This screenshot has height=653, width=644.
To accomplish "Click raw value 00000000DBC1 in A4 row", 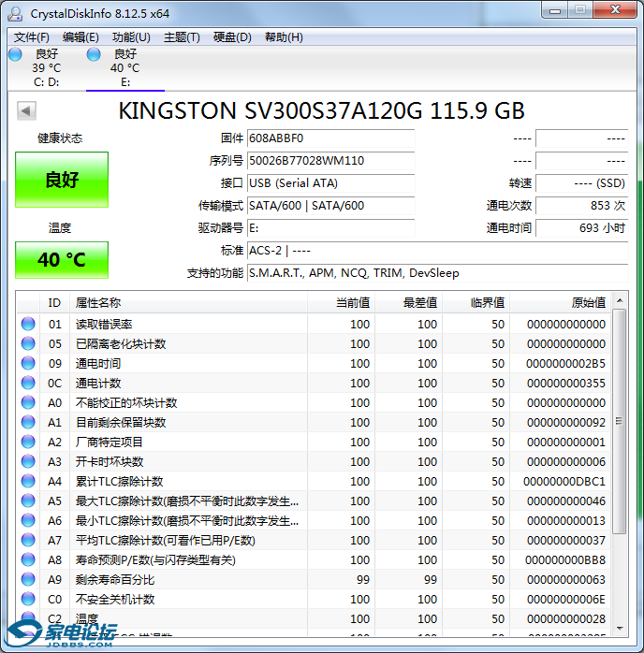I will [564, 482].
